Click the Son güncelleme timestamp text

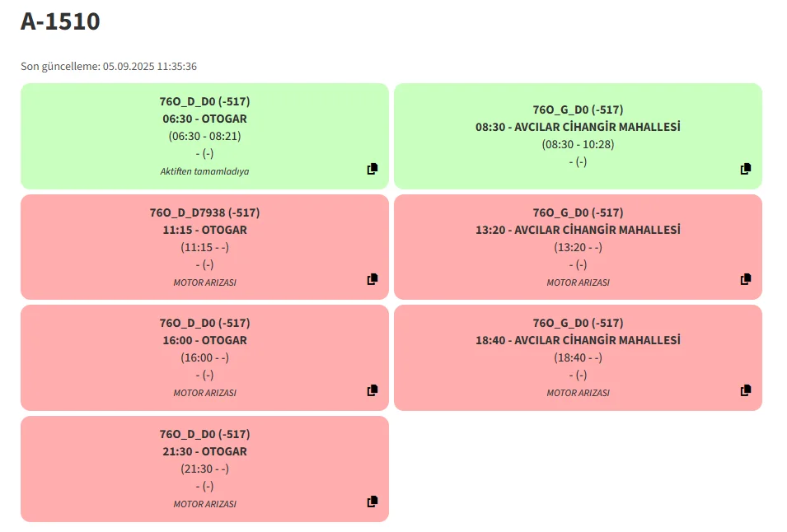(x=109, y=66)
